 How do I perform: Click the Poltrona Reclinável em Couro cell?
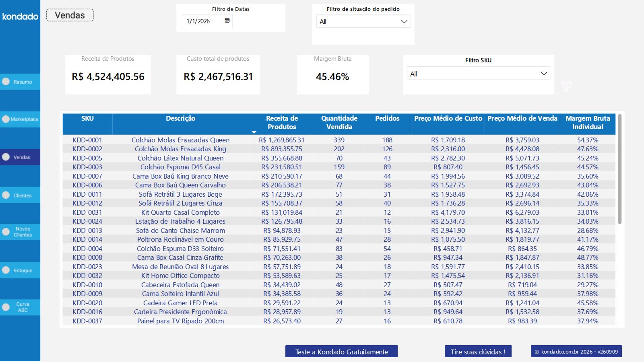tap(180, 239)
